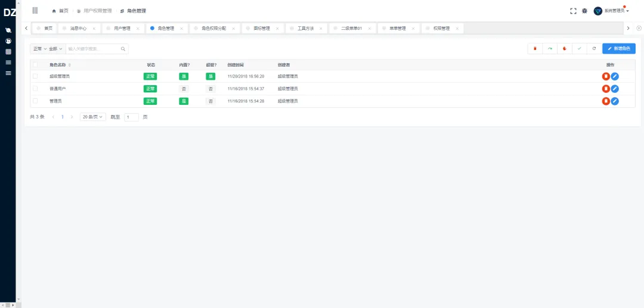The image size is (644, 308).
Task: Click the search magnifier icon
Action: coord(123,49)
